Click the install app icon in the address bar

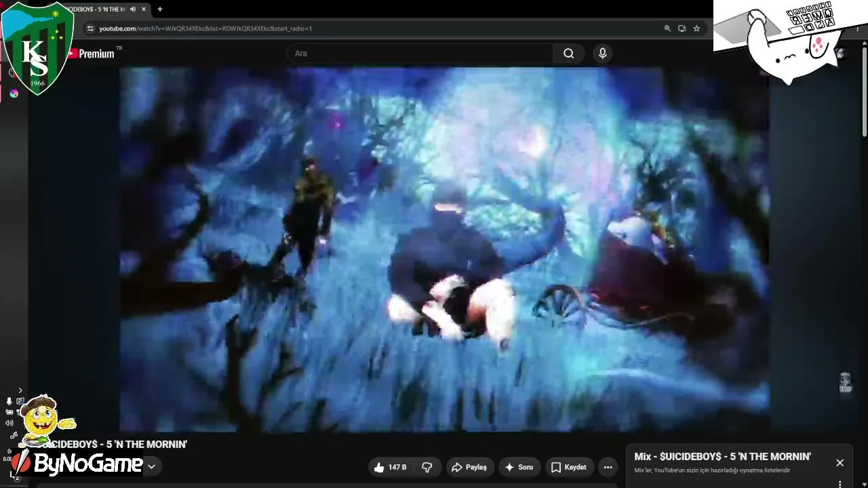coord(682,28)
